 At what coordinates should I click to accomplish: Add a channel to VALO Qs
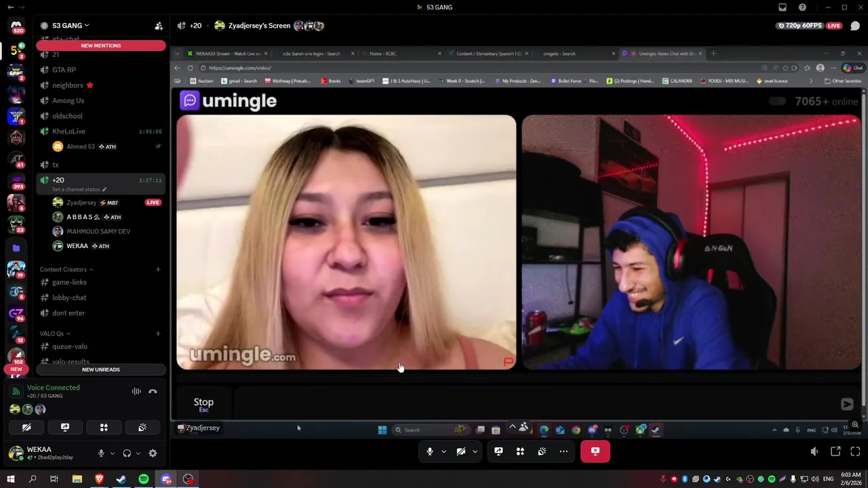[x=158, y=333]
